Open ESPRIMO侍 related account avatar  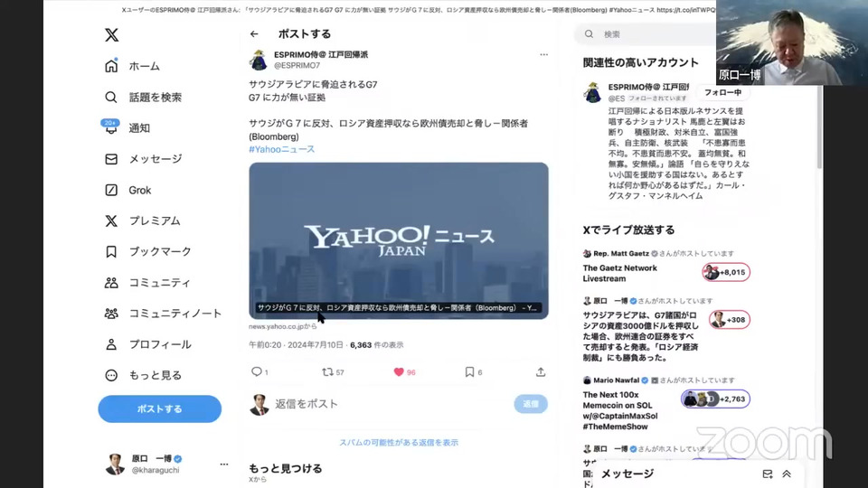point(592,92)
